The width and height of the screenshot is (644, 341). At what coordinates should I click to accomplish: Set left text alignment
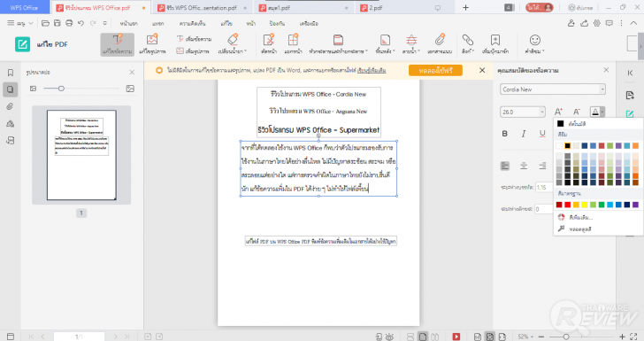[505, 166]
